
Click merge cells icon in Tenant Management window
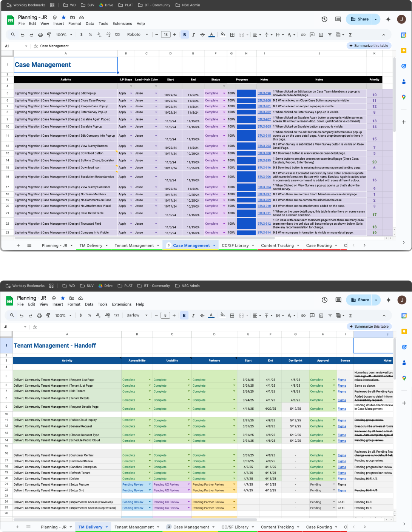(x=242, y=316)
